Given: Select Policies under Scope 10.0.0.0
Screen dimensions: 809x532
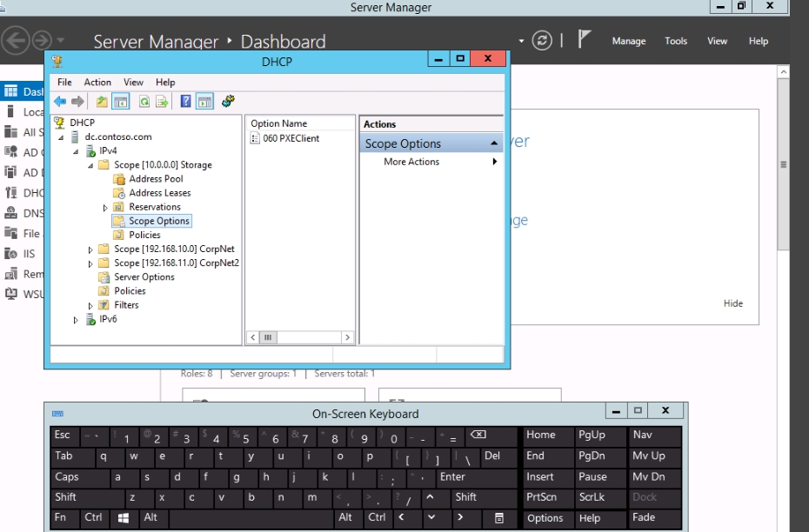Looking at the screenshot, I should click(144, 235).
